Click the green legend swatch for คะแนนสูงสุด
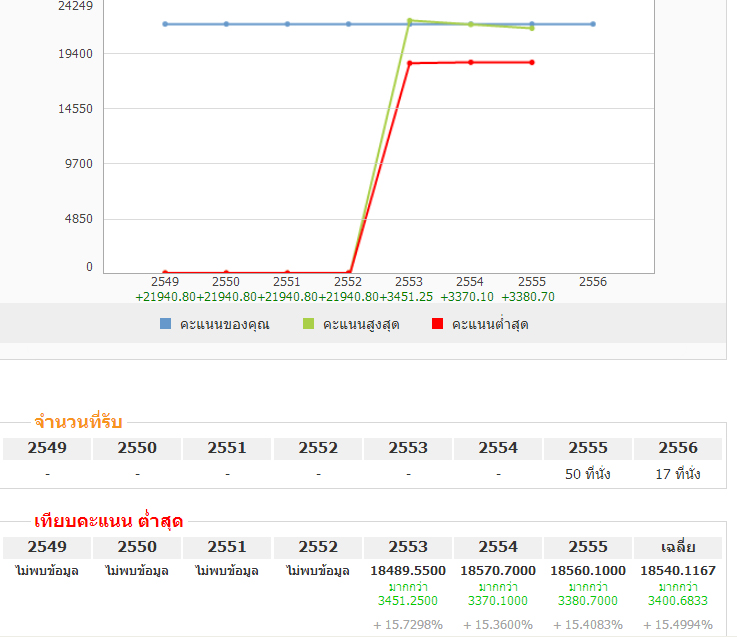This screenshot has width=737, height=637. [308, 324]
